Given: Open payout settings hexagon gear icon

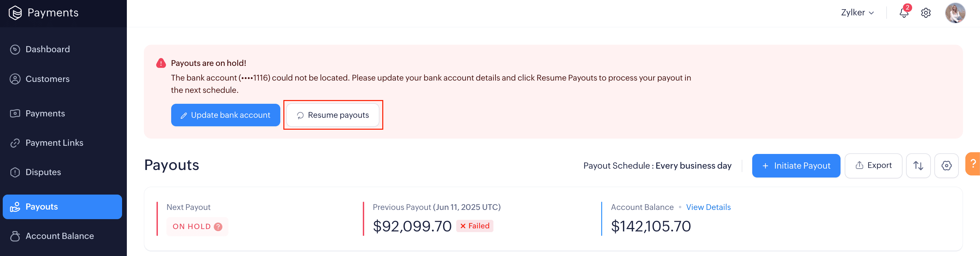Looking at the screenshot, I should [x=946, y=166].
